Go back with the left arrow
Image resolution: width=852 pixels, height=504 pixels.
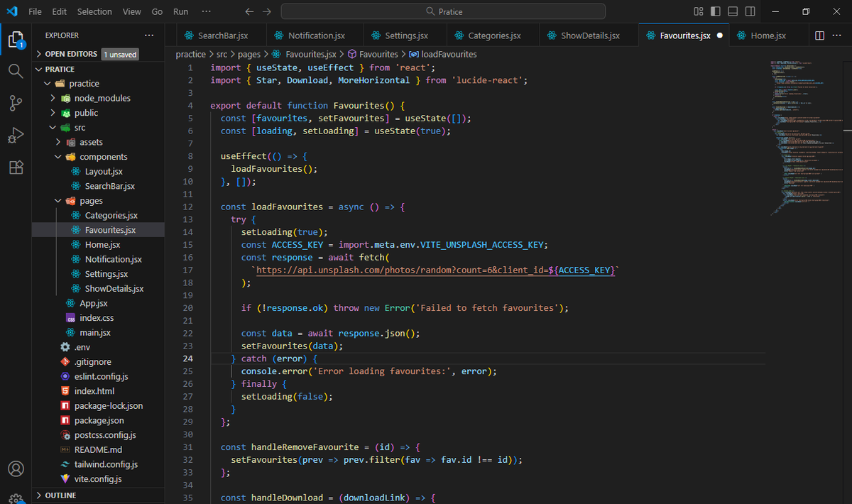point(249,11)
